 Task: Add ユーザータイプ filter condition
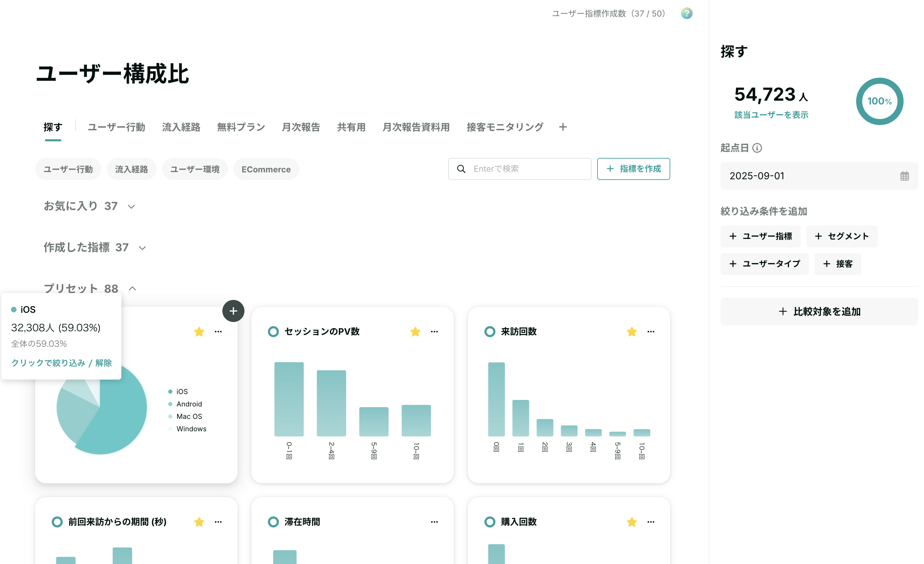coord(764,264)
